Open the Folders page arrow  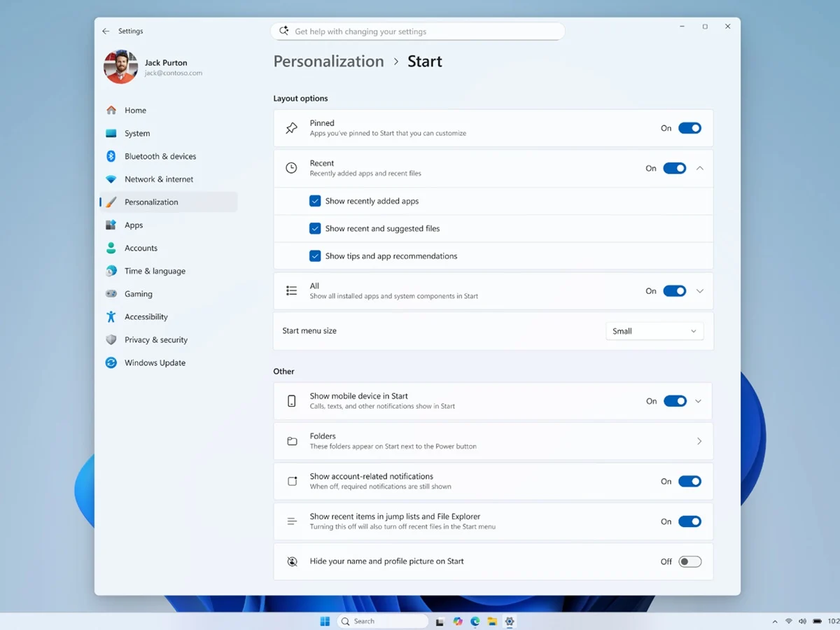pyautogui.click(x=699, y=441)
